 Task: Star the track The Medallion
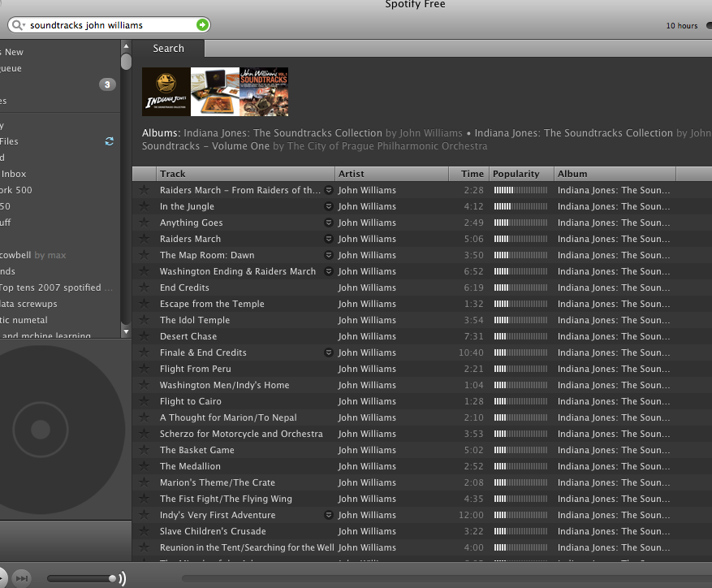145,466
